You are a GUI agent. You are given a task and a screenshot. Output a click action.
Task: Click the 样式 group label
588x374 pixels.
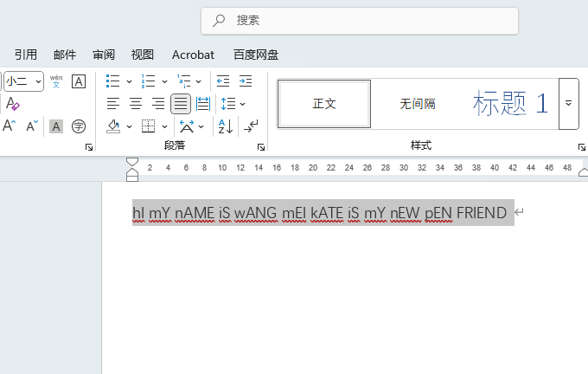[421, 145]
